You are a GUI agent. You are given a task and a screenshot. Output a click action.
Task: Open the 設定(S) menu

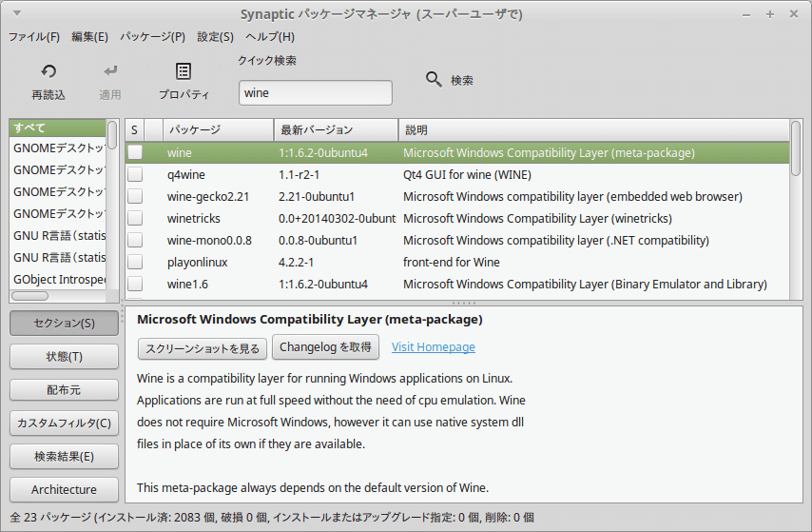pos(215,37)
